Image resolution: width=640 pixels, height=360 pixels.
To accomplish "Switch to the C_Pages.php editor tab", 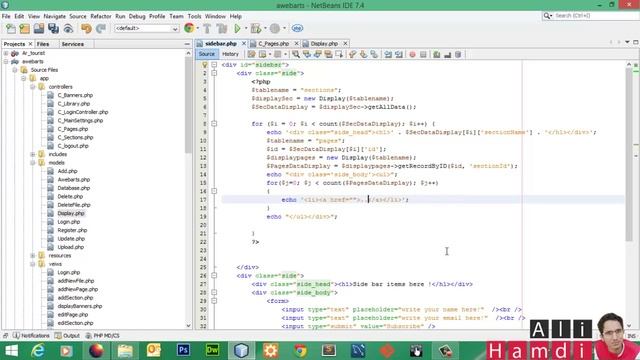I will tap(273, 44).
